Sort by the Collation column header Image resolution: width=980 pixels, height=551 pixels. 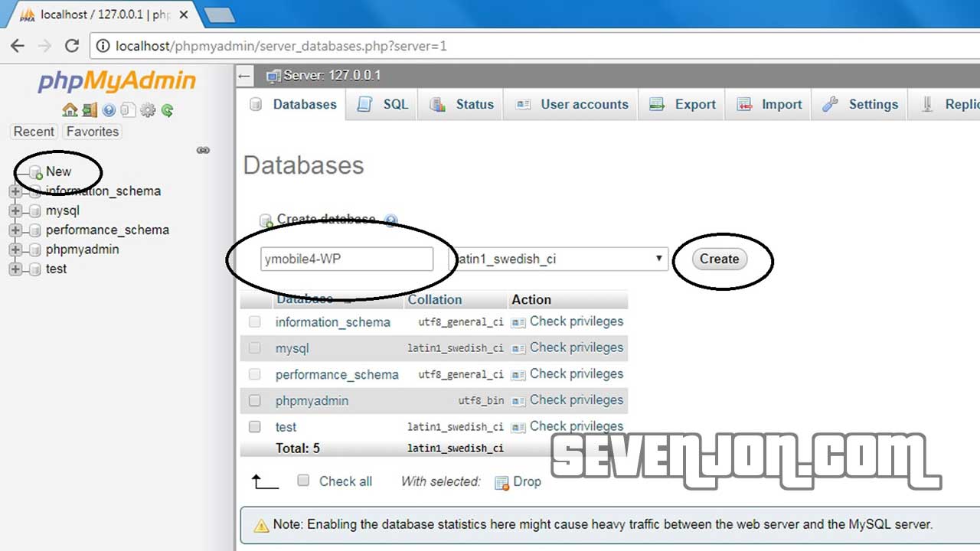pos(434,300)
